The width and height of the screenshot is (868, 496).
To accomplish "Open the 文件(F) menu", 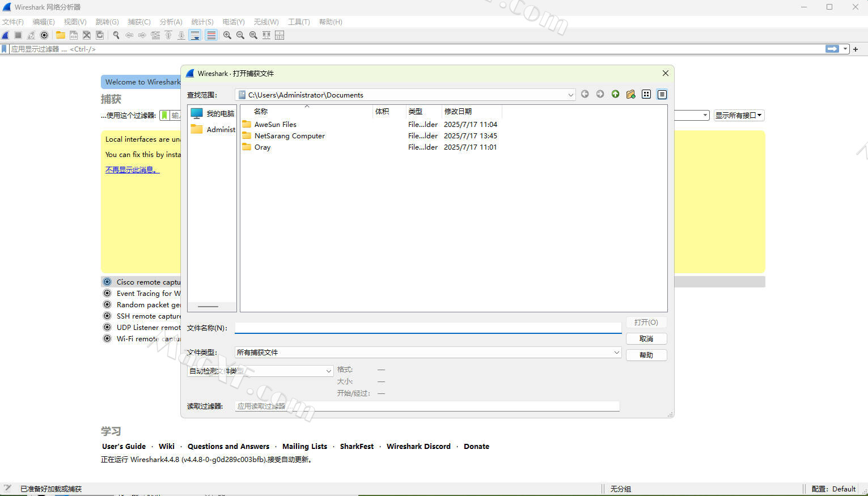I will pos(13,22).
